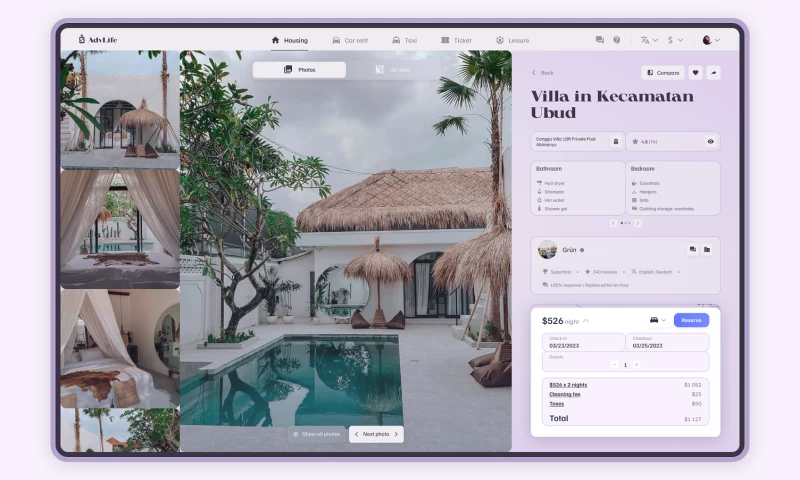
Task: Click the Clothing storage: wardrobe amenity
Action: click(663, 209)
